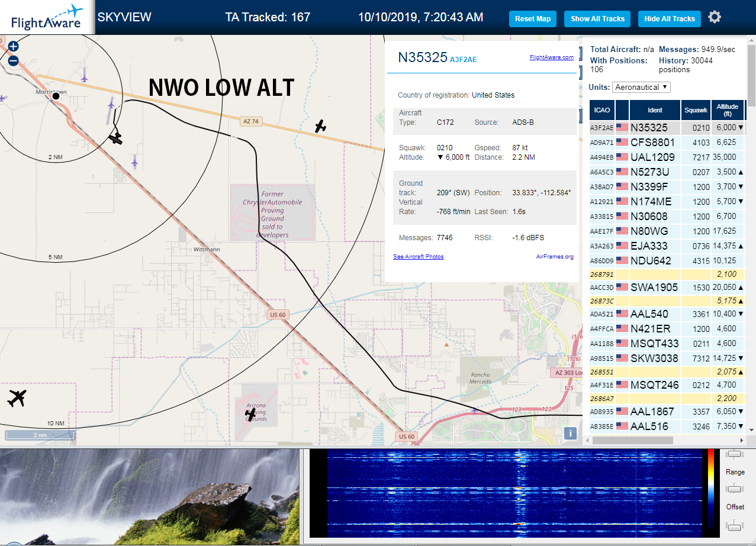Select the N5273U row ident
The image size is (756, 546).
point(650,172)
